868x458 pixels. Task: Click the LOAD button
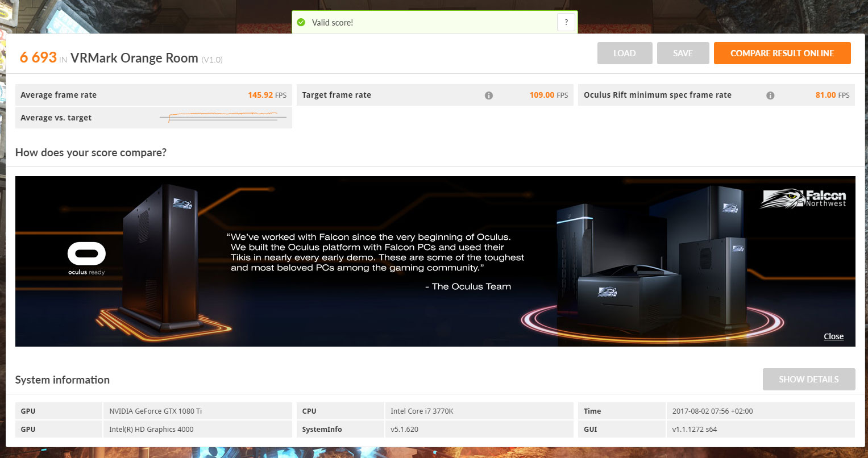click(625, 53)
